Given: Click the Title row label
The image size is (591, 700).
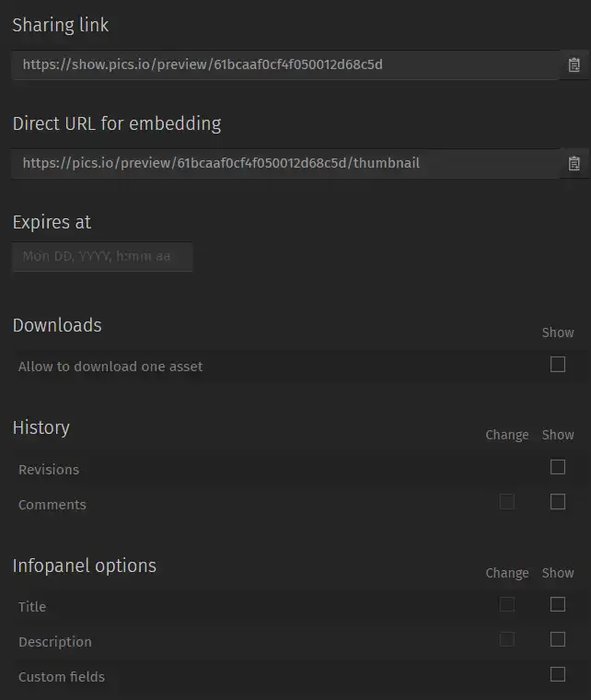Looking at the screenshot, I should pyautogui.click(x=32, y=607).
